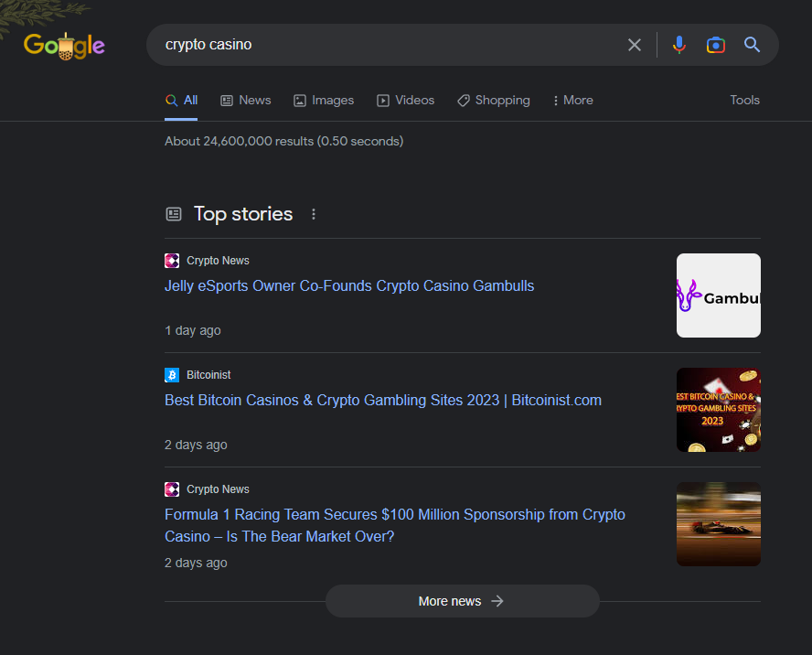This screenshot has width=812, height=655.
Task: Open the search Tools
Action: pos(744,100)
